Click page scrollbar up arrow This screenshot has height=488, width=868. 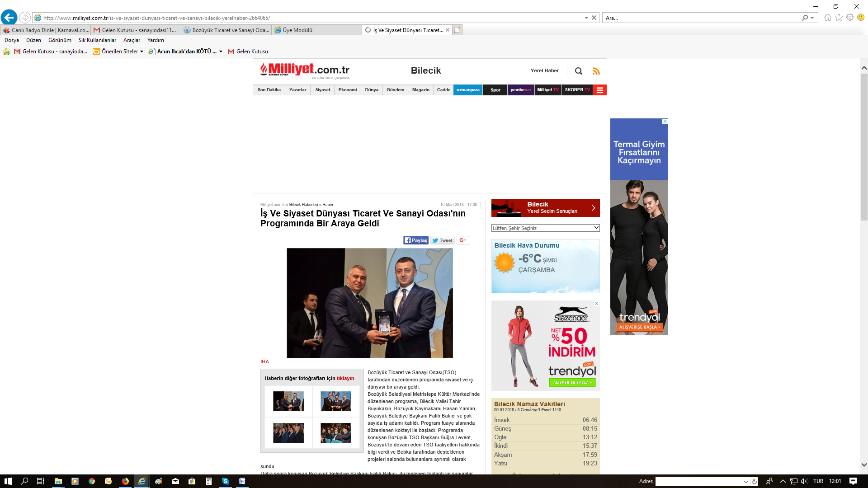864,68
